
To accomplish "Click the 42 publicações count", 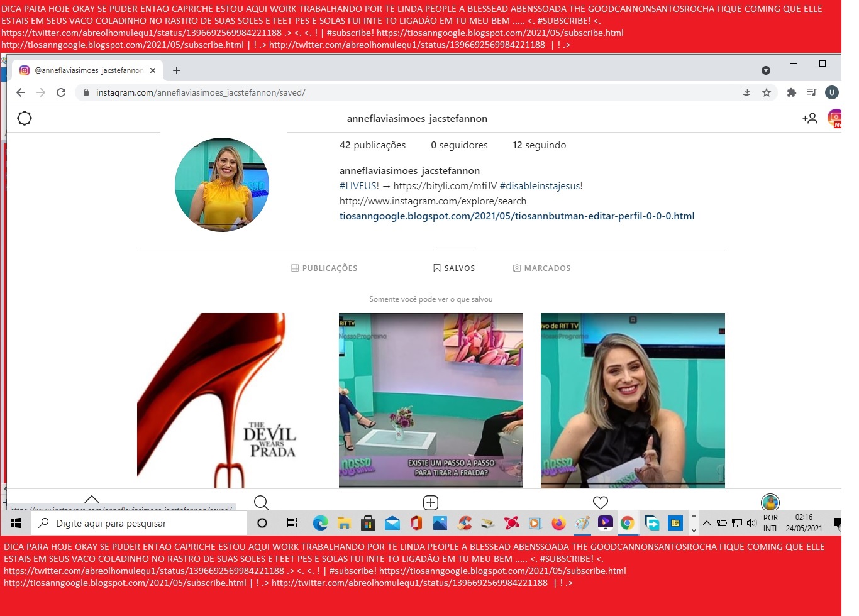I will pos(372,145).
